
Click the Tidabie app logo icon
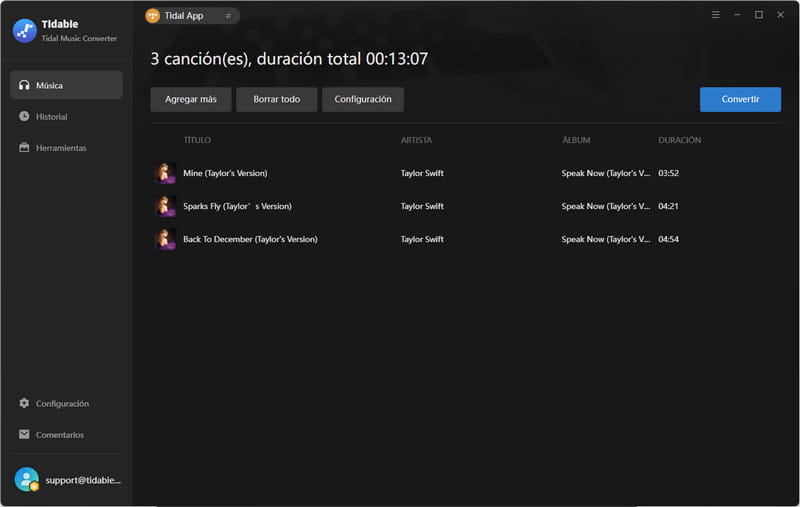click(x=24, y=31)
